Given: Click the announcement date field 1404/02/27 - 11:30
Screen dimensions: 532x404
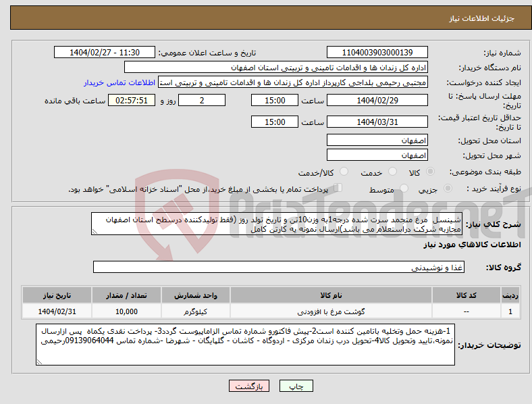Looking at the screenshot, I should [105, 52].
